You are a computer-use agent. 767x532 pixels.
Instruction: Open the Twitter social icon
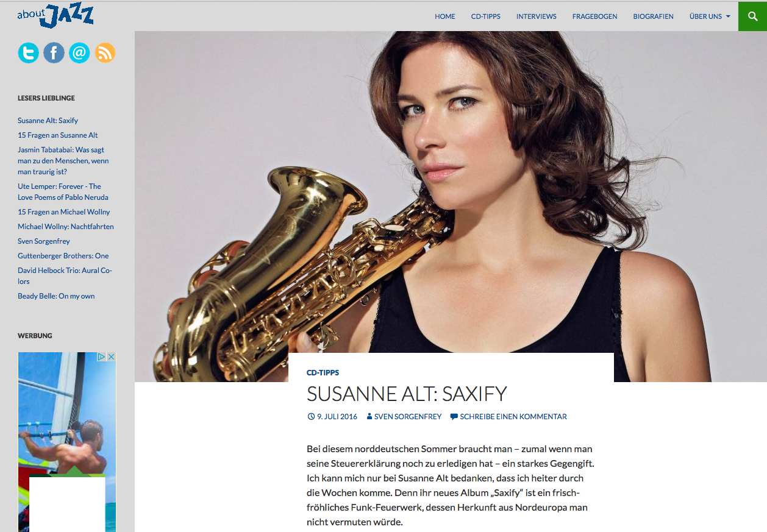pos(28,53)
